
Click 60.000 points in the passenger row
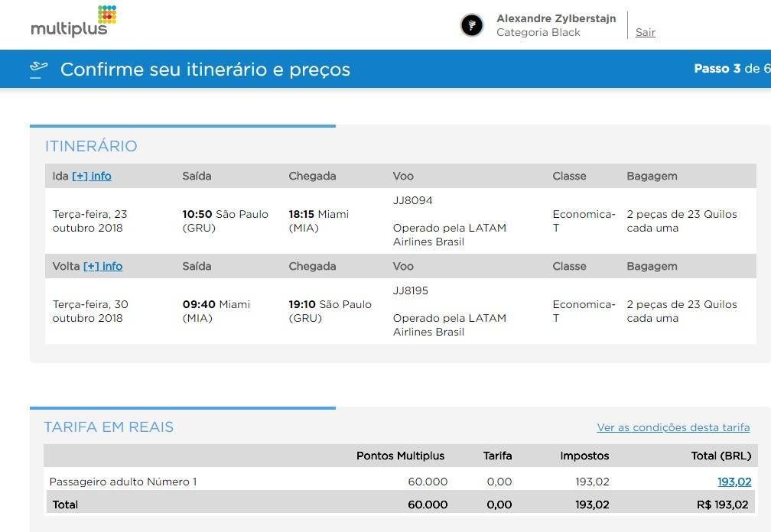(428, 482)
